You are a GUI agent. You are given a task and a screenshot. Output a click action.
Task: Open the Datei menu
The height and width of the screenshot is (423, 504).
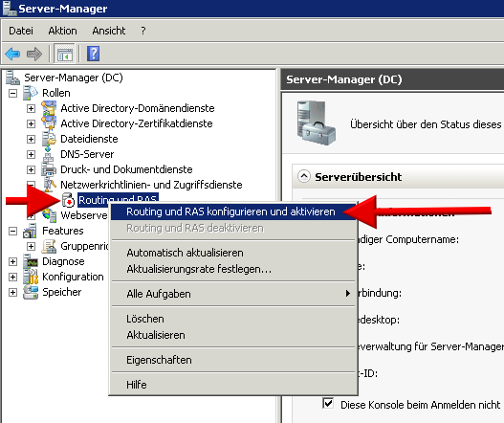[x=21, y=31]
